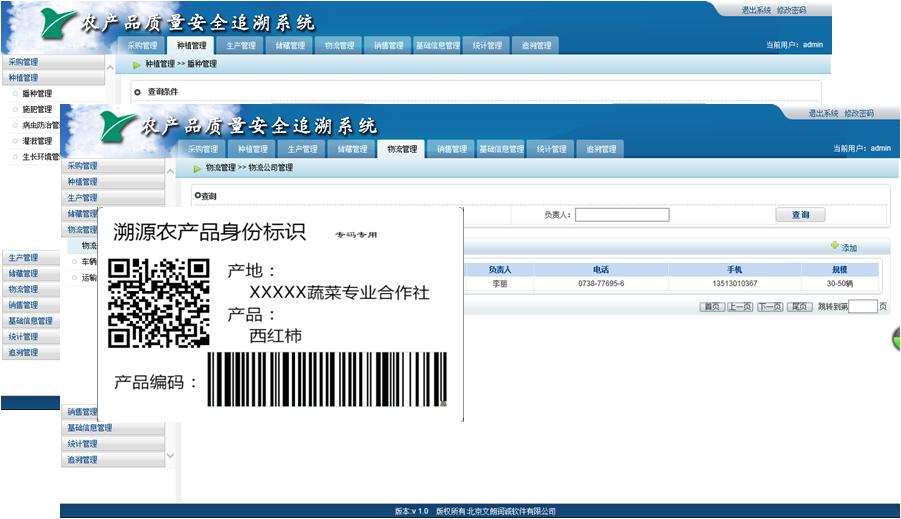Switch to 种植管理 tab in back window
This screenshot has height=519, width=901.
click(191, 46)
